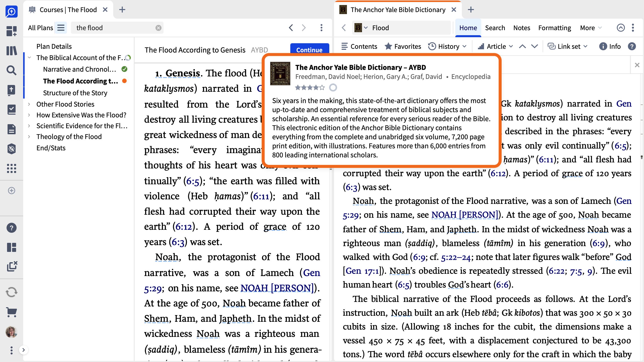Open a new tab beside Courses tab
This screenshot has height=362, width=644.
(122, 10)
